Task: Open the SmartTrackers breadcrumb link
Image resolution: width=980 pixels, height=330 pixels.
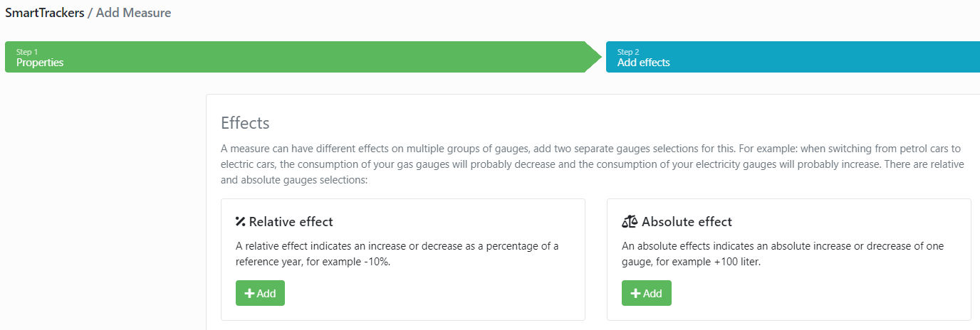Action: click(44, 13)
